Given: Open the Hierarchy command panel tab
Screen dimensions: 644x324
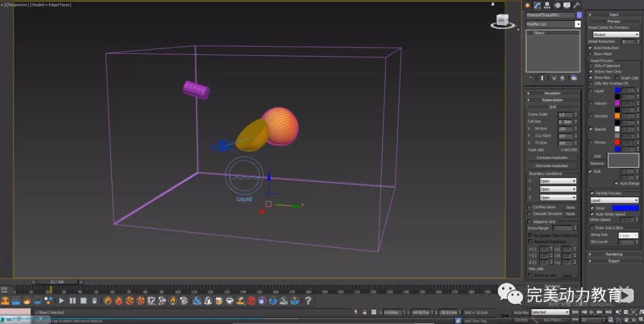Looking at the screenshot, I should point(547,5).
